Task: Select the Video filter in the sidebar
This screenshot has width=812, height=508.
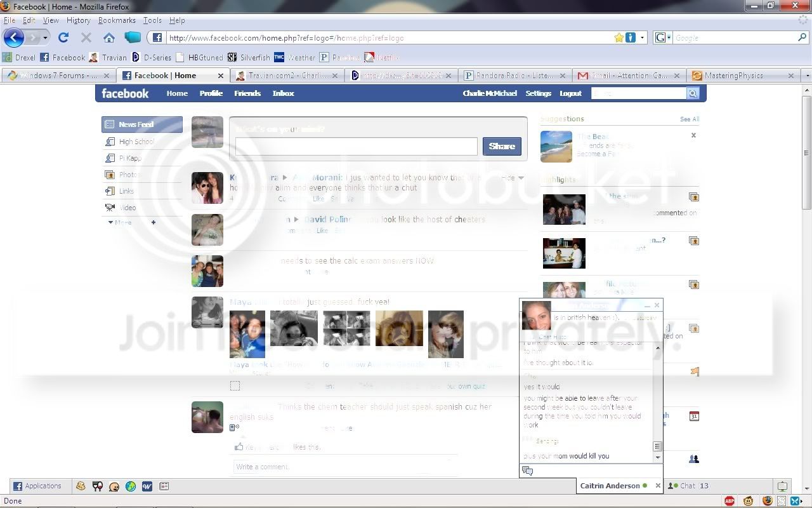Action: click(142, 208)
